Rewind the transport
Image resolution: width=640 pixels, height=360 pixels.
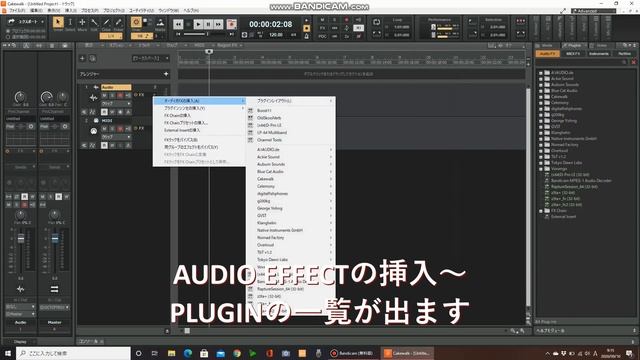click(x=178, y=24)
